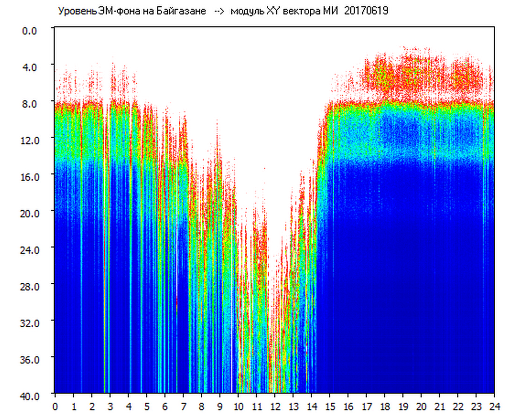
Task: Click the hour 18 axis label
Action: click(x=385, y=406)
